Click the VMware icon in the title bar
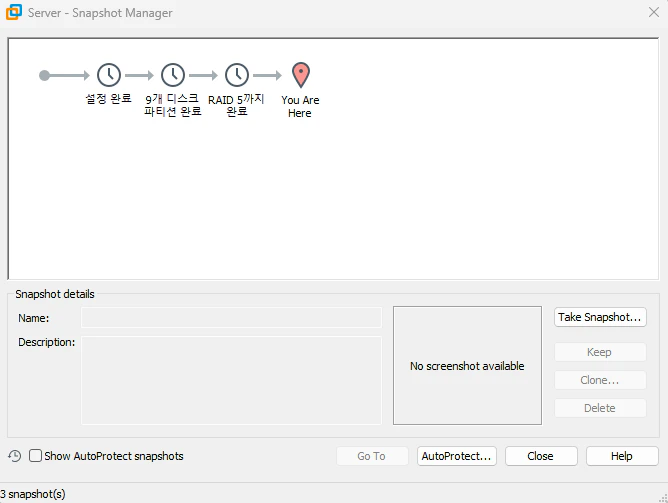 tap(14, 12)
